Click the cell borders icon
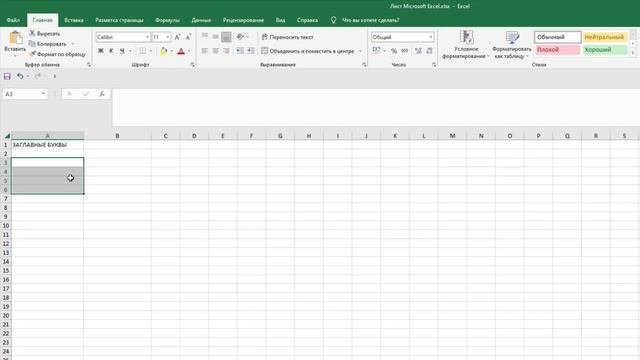Screen dimensions: 640x360 pos(142,51)
